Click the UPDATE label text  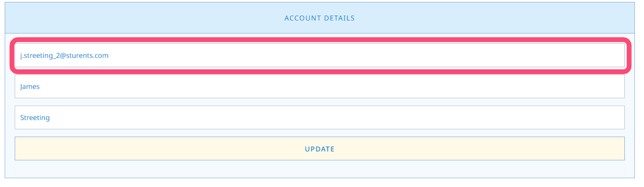(319, 149)
